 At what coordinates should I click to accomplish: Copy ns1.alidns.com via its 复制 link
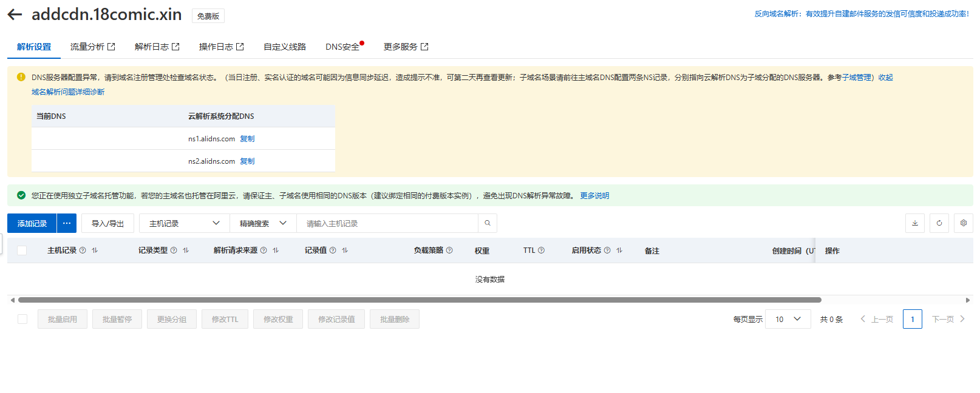247,139
